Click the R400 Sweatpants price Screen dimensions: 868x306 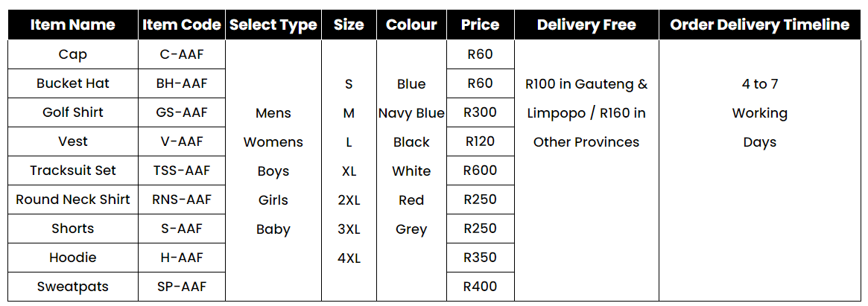(x=480, y=287)
